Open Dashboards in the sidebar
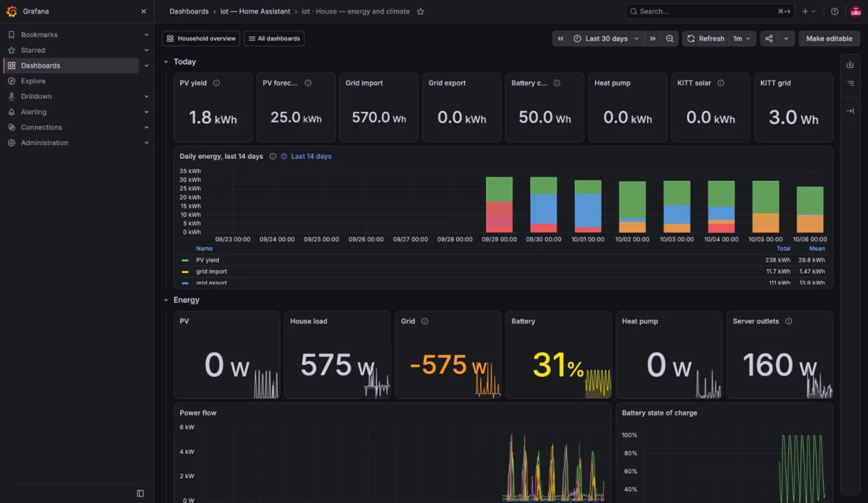 click(x=71, y=66)
